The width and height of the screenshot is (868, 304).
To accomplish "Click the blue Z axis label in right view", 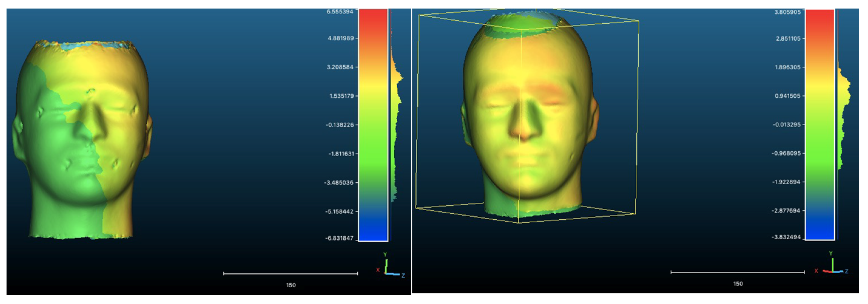I will (846, 271).
